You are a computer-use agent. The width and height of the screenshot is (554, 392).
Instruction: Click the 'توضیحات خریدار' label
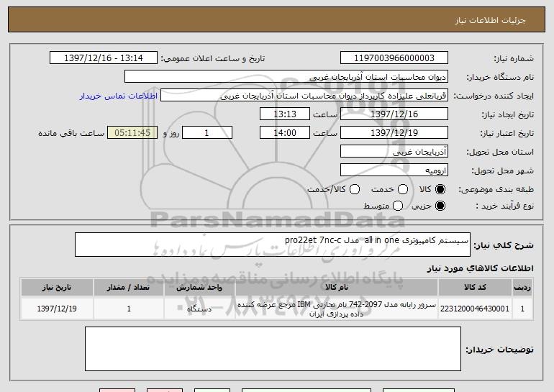coord(499,350)
